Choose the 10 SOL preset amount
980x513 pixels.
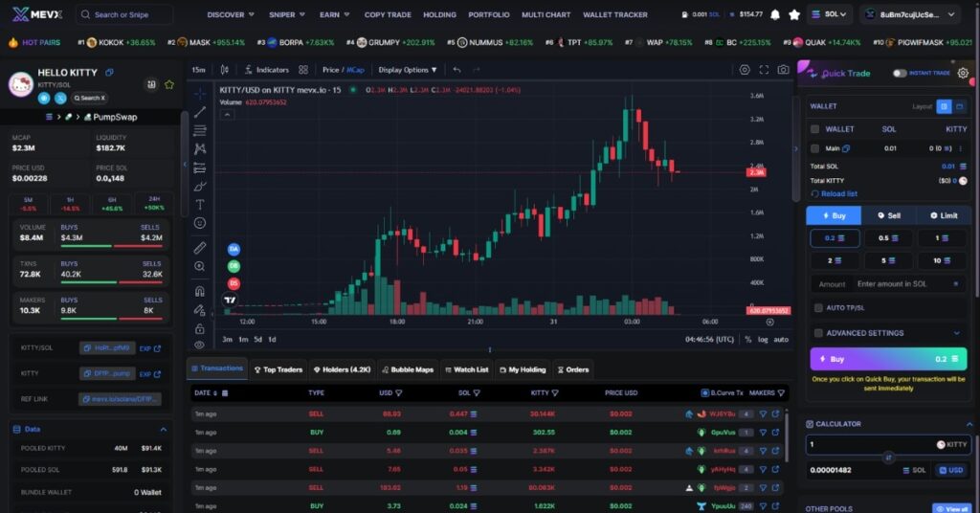coord(942,260)
